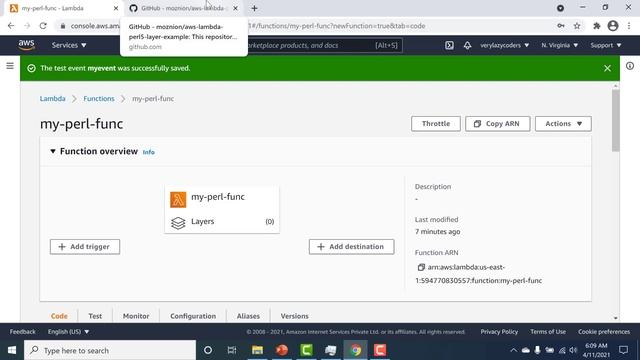Expand the Services dropdown
Viewport: 640px width, 360px height.
point(69,45)
